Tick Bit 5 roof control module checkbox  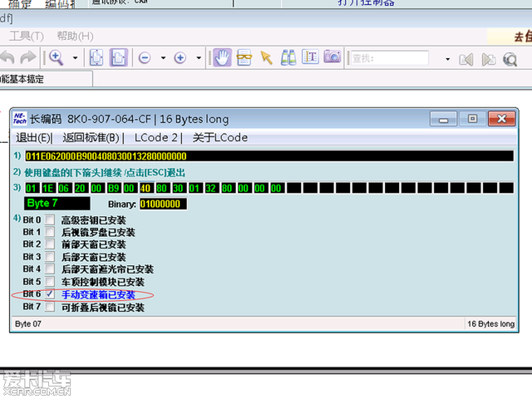pos(50,282)
